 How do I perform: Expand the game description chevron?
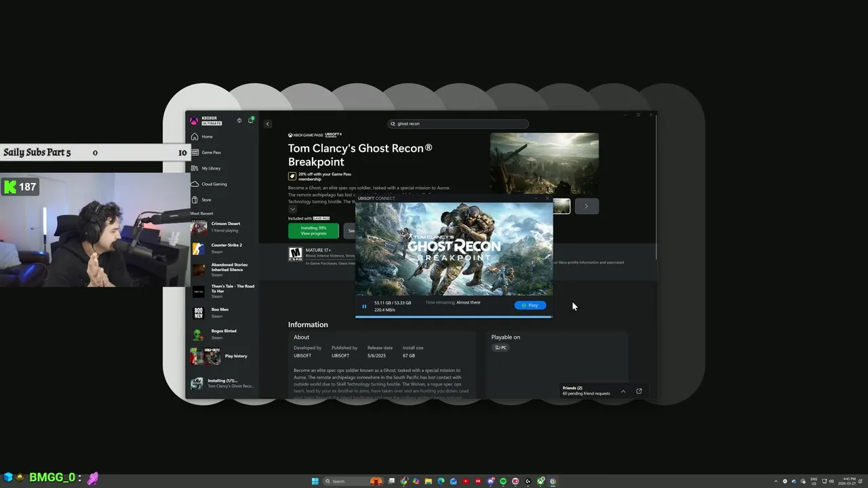[x=292, y=209]
